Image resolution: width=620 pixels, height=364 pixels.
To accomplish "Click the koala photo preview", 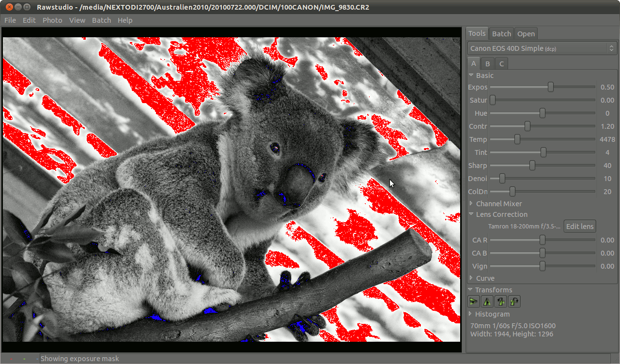I will coord(232,189).
